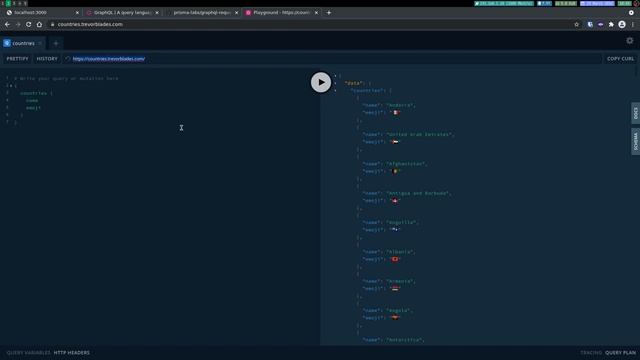Click circular icon at tab bar's right end
The height and width of the screenshot is (360, 640).
(x=631, y=13)
